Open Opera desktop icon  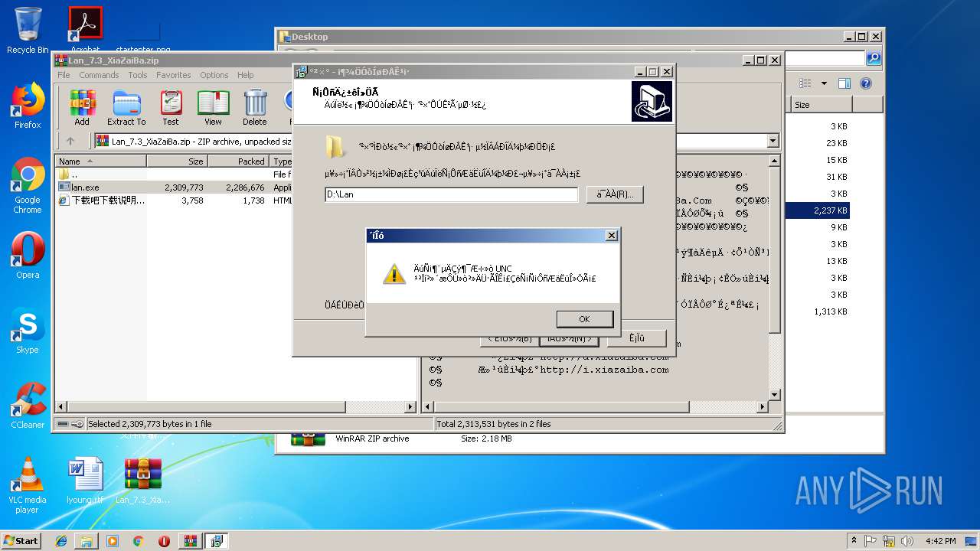tap(28, 256)
